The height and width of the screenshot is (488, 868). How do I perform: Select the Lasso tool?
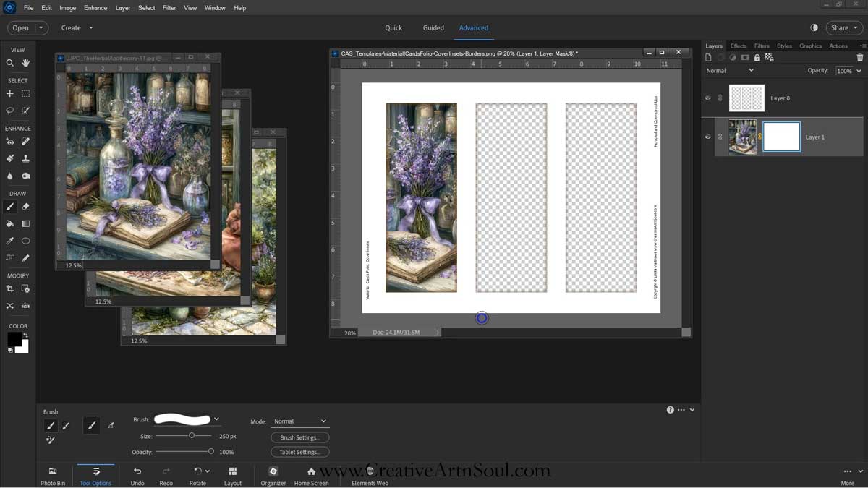click(10, 111)
